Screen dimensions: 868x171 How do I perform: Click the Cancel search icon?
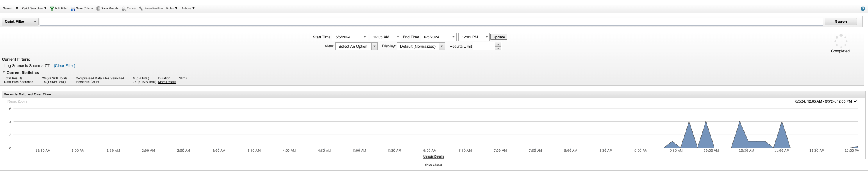124,9
